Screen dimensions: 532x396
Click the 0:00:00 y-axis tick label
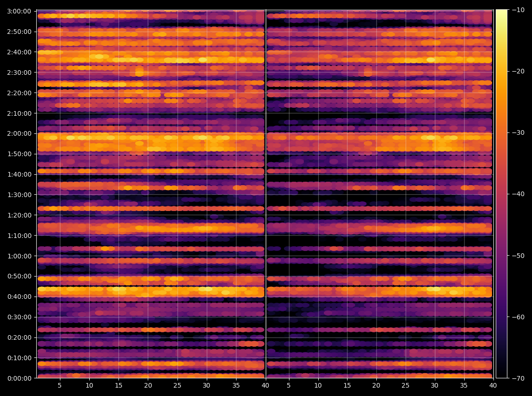(x=19, y=378)
